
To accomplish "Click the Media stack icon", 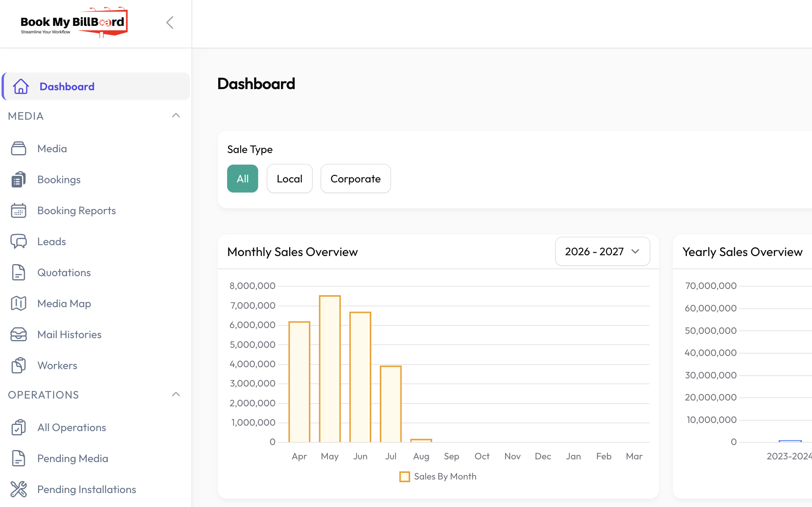I will (19, 148).
